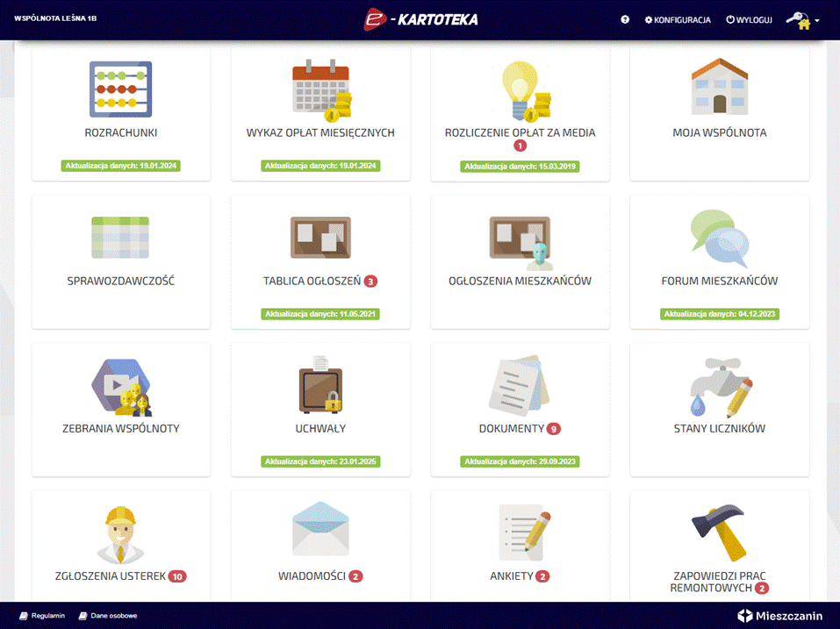Viewport: 840px width, 629px height.
Task: Click Wyloguj to log out
Action: (x=749, y=20)
